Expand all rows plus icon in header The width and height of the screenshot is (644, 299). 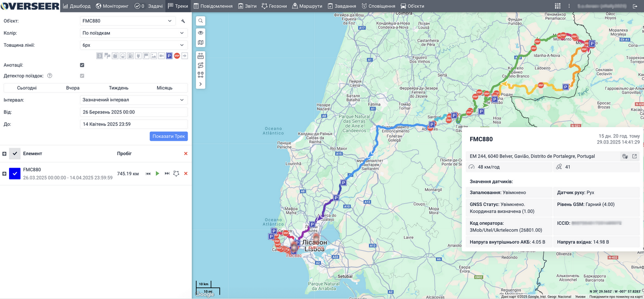4,154
